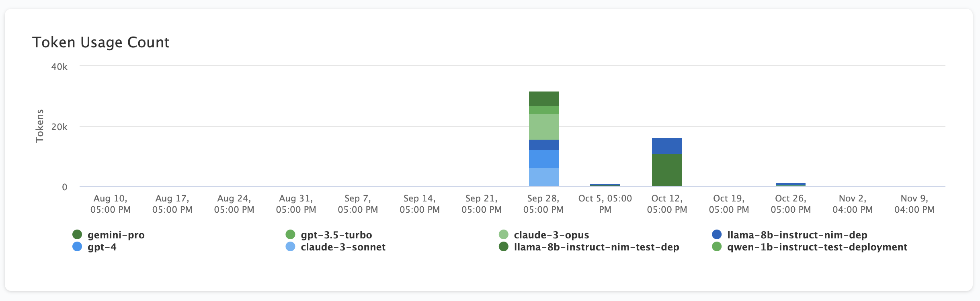Click the claude-3-opus legend color dot

pyautogui.click(x=503, y=234)
